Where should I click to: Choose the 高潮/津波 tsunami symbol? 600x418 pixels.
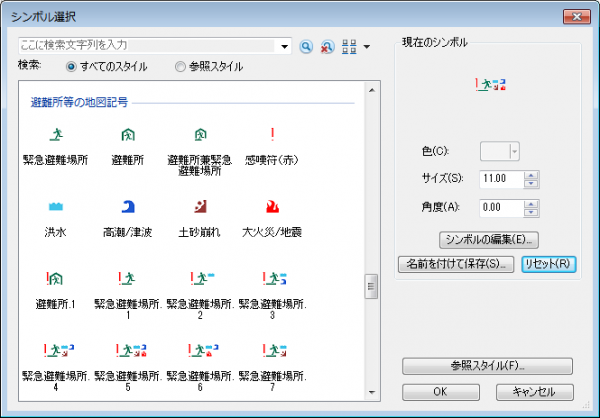tap(128, 207)
